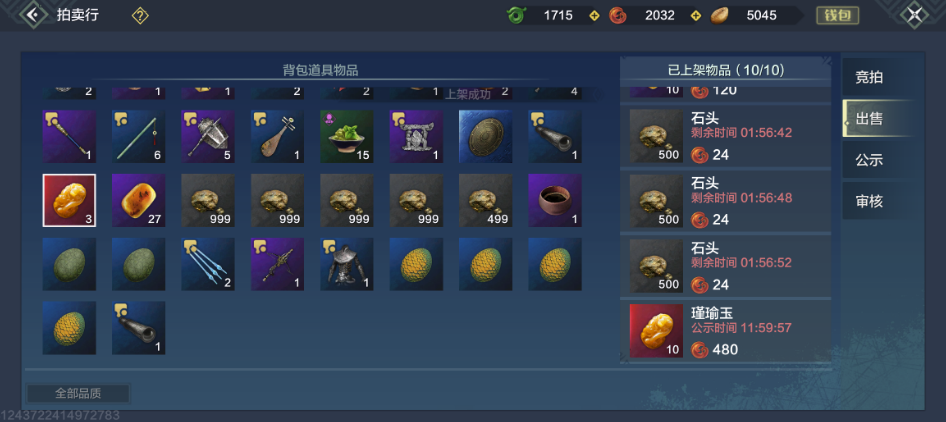Switch to the 竞拍 tab
This screenshot has width=946, height=422.
tap(871, 77)
